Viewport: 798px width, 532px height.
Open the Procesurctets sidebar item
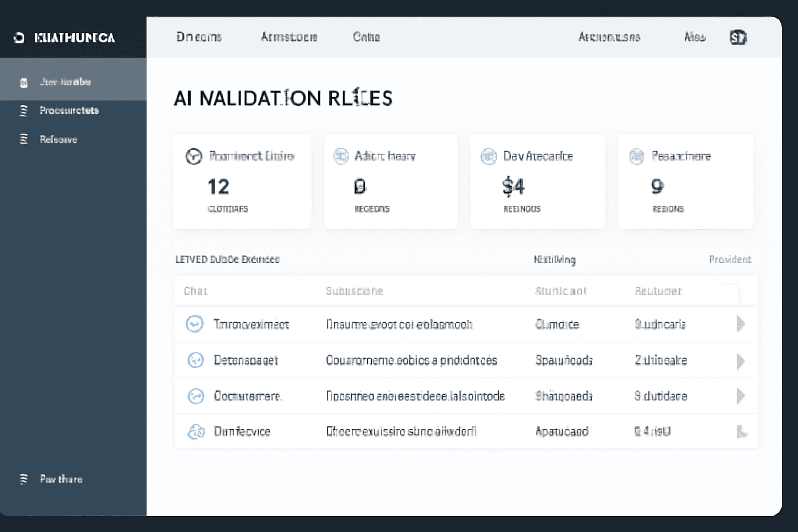69,110
